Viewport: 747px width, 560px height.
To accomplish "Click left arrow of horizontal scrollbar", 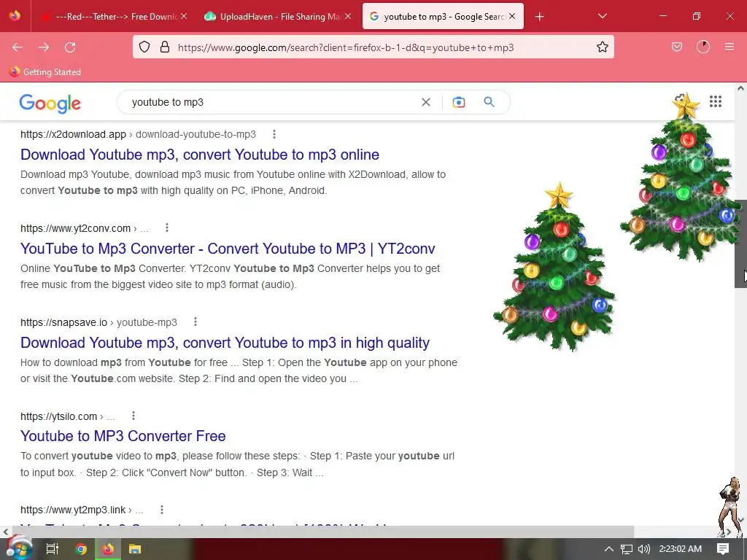I will [5, 532].
